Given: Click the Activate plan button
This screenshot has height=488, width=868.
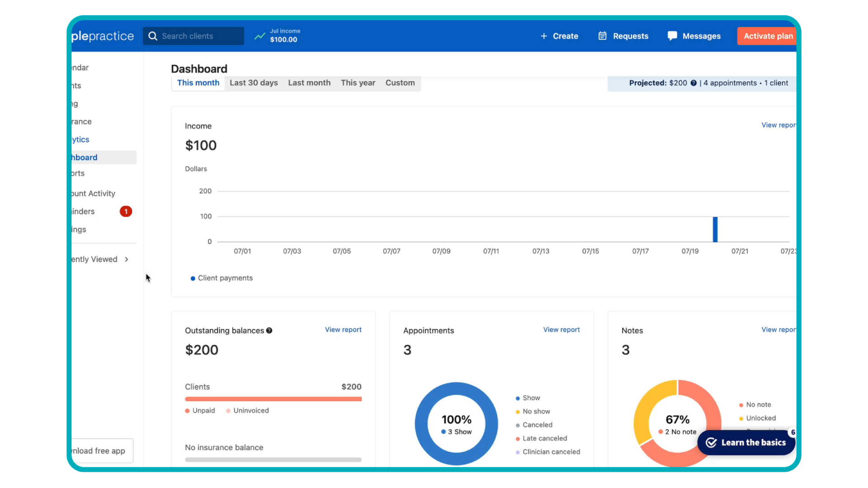Looking at the screenshot, I should [x=767, y=36].
